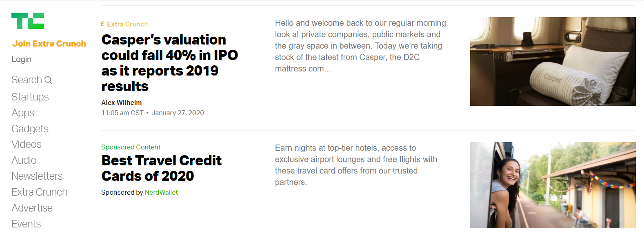View author Alex Wilhelm's page
This screenshot has height=236, width=644.
click(x=122, y=102)
